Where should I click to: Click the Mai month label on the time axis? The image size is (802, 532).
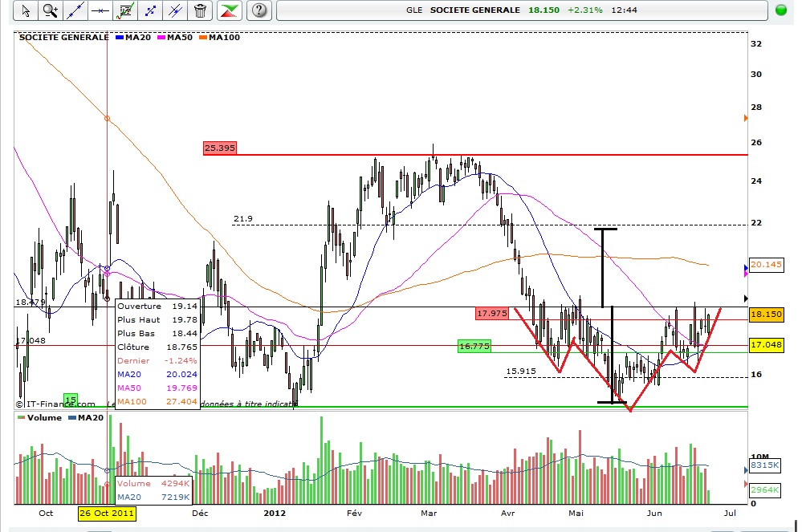point(576,513)
